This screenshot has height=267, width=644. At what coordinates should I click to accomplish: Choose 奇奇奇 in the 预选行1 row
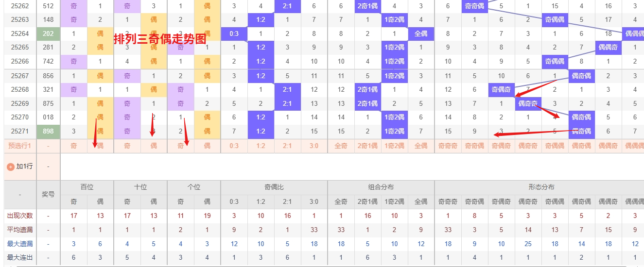[448, 146]
